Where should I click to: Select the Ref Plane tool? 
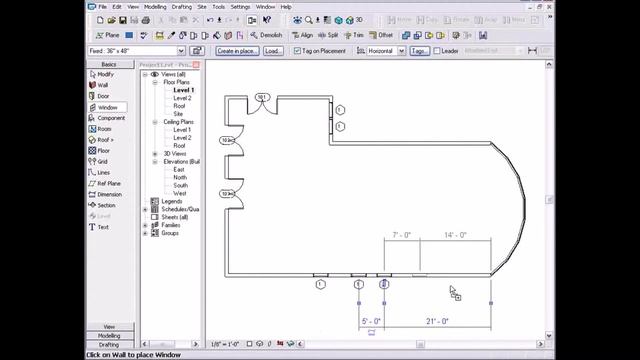tap(104, 183)
